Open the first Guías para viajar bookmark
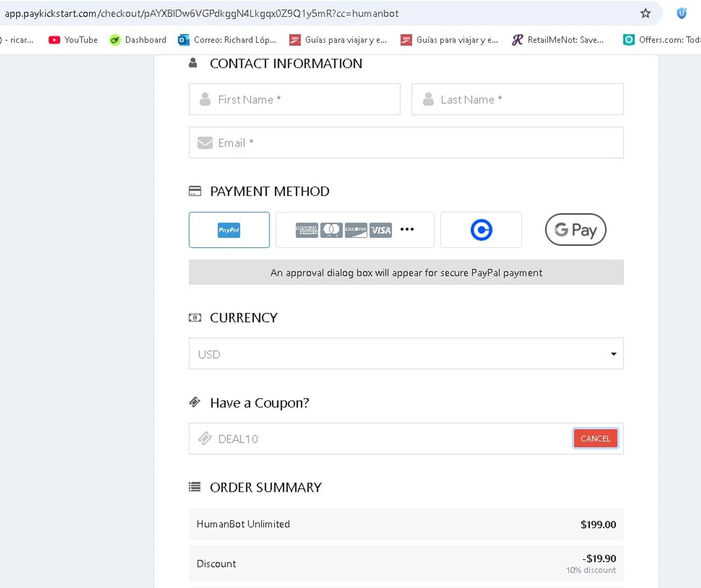The width and height of the screenshot is (701, 588). click(x=338, y=40)
